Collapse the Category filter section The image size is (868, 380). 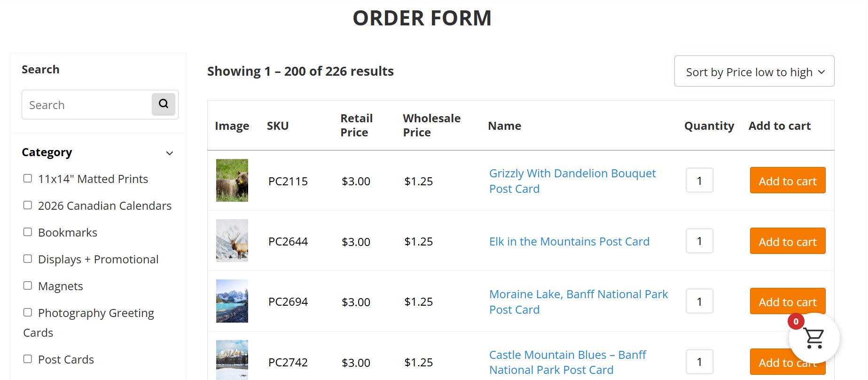coord(170,153)
